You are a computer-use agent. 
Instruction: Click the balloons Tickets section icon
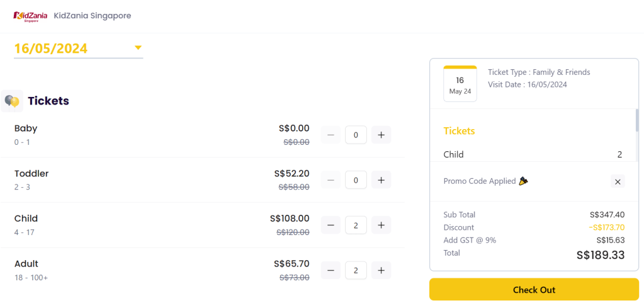[x=11, y=101]
